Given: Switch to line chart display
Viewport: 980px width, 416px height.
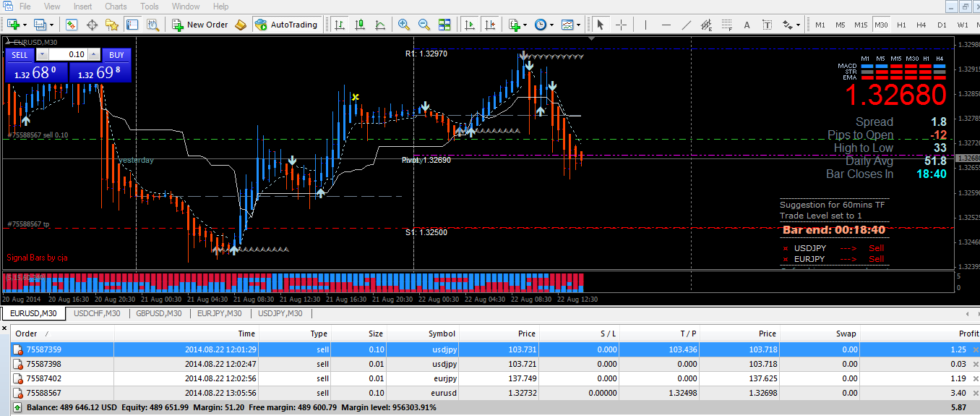Looking at the screenshot, I should coord(381,25).
